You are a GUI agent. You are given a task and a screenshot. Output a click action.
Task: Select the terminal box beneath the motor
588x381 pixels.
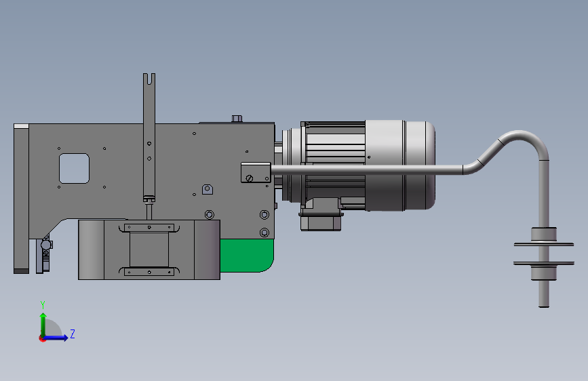[321, 221]
